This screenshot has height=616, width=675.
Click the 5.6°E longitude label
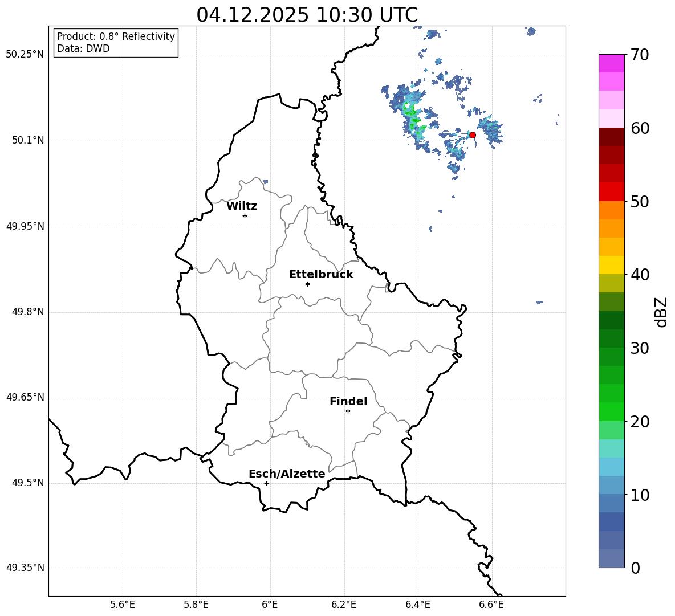click(123, 605)
